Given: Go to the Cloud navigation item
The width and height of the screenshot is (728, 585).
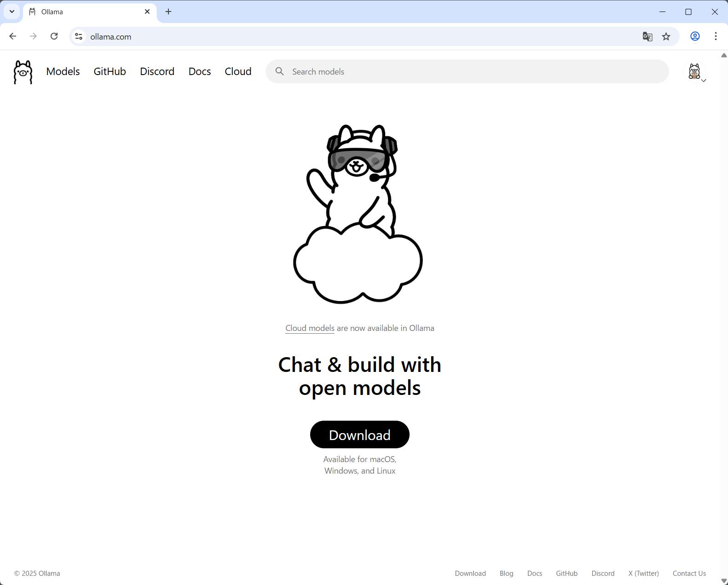Looking at the screenshot, I should pos(238,72).
